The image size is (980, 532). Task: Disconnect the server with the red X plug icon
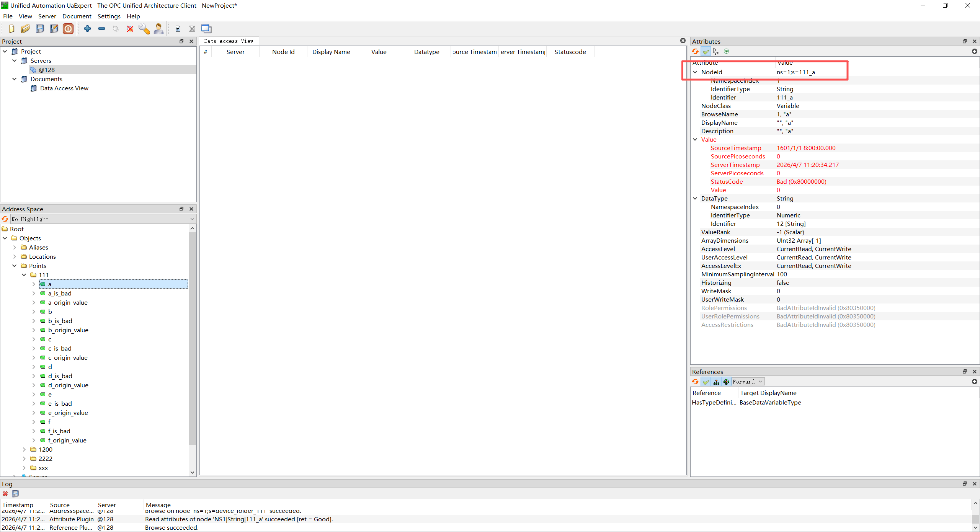tap(130, 29)
